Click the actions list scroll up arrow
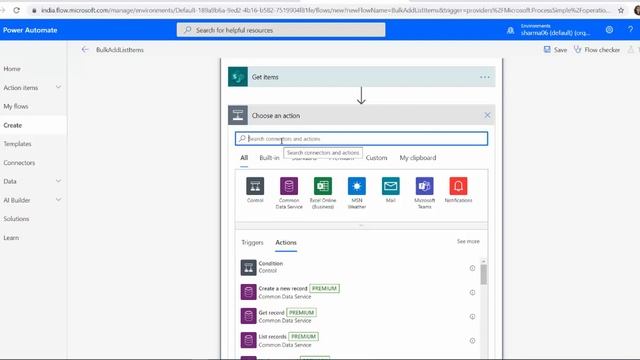This screenshot has height=360, width=640. [484, 261]
